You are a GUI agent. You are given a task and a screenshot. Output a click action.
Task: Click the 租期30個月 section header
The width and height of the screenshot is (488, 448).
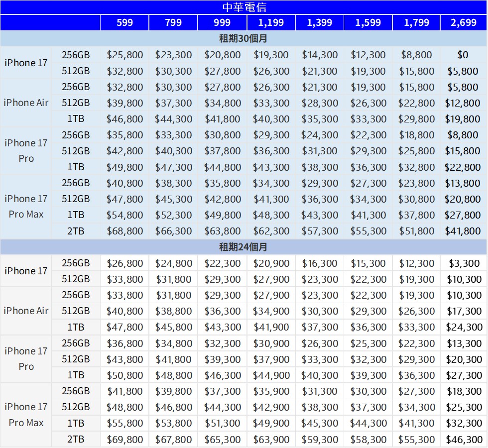[244, 39]
